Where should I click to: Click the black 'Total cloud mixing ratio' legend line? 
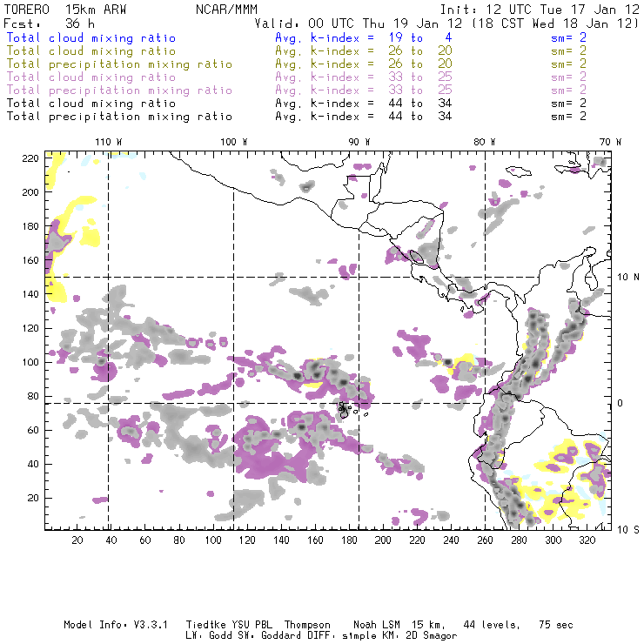[x=91, y=103]
